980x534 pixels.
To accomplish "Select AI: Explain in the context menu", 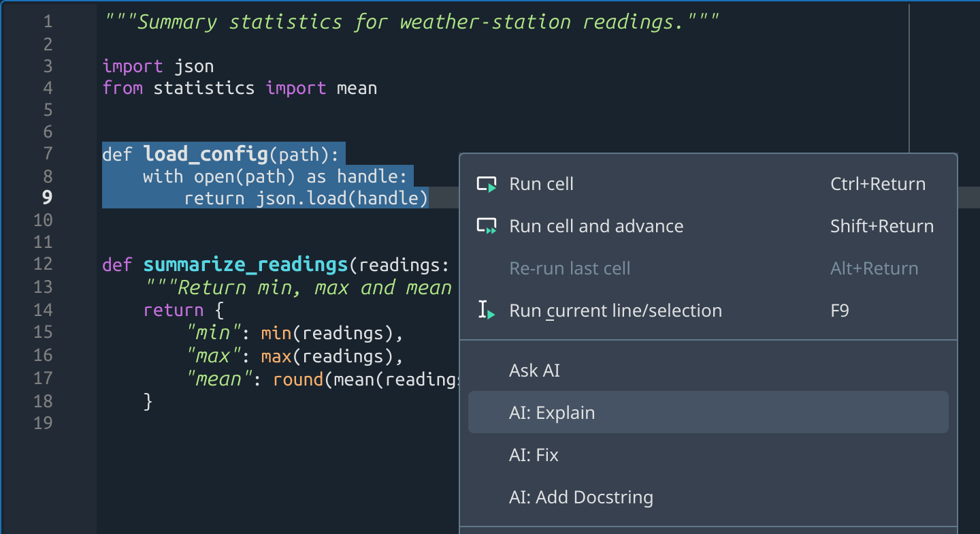I will (x=708, y=413).
